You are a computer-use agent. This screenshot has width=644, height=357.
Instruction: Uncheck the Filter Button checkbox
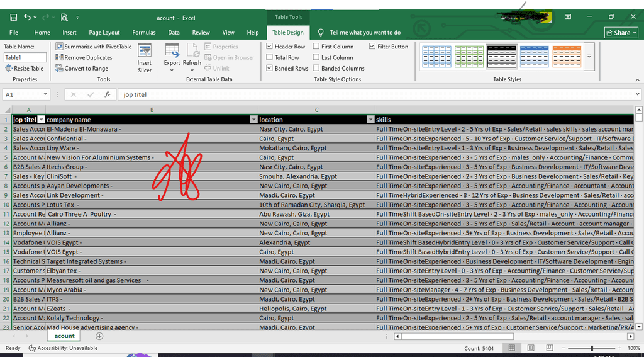[x=372, y=47]
